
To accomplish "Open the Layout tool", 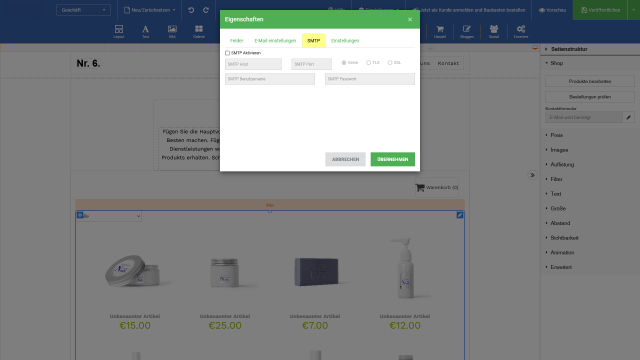I will pyautogui.click(x=119, y=31).
